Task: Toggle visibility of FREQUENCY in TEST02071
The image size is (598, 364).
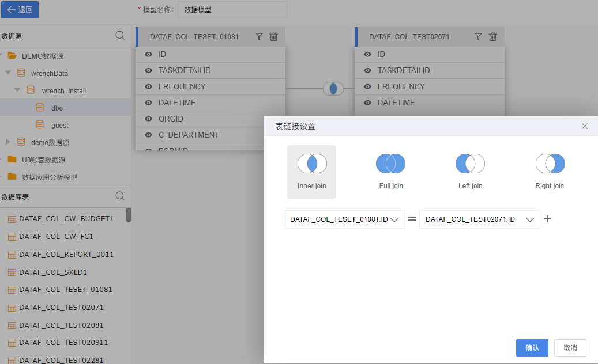Action: tap(368, 86)
